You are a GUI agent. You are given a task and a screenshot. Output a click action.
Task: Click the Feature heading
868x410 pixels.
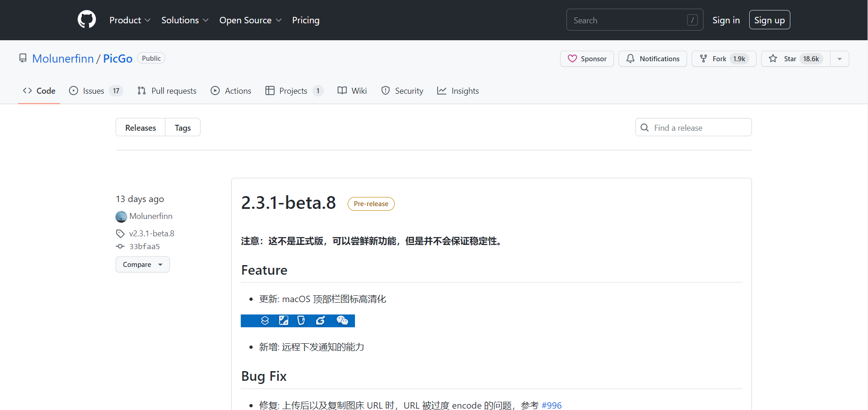pos(264,270)
